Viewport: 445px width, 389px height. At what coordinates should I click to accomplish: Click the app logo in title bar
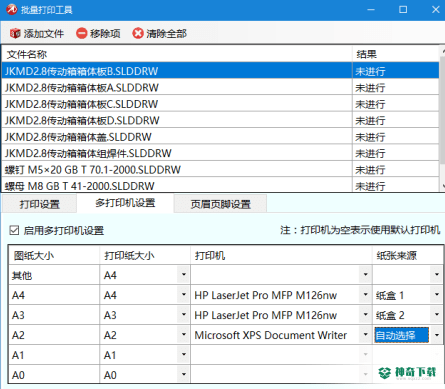click(x=11, y=9)
